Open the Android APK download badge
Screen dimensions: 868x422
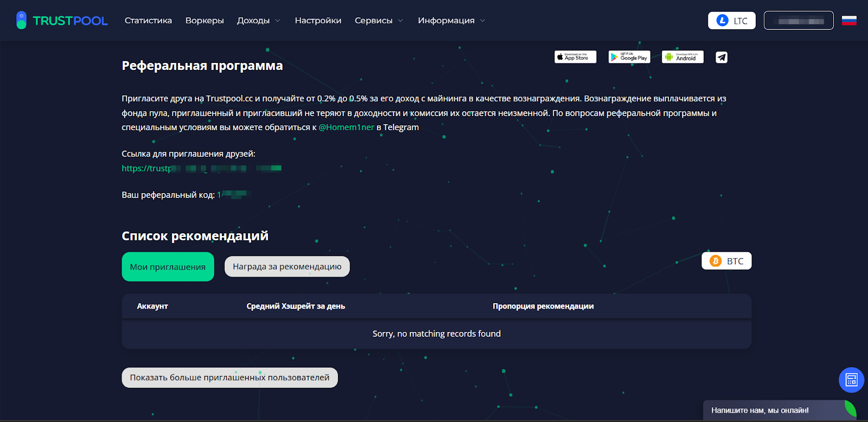click(682, 57)
